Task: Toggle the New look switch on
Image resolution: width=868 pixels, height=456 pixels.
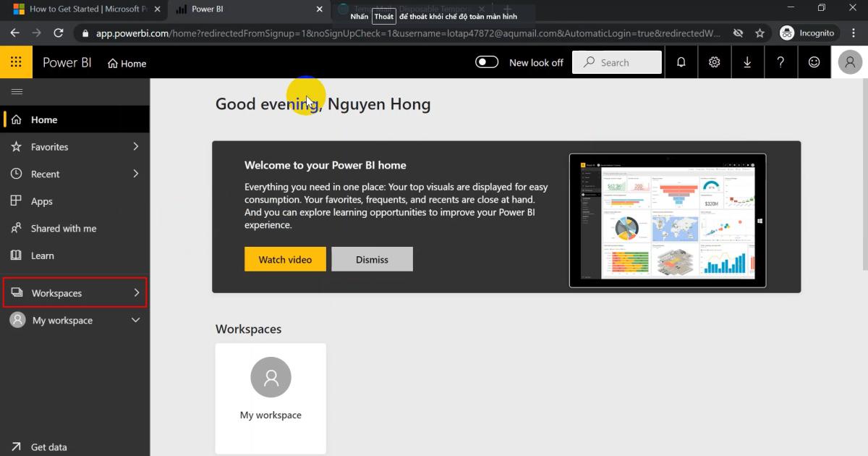Action: pyautogui.click(x=486, y=62)
